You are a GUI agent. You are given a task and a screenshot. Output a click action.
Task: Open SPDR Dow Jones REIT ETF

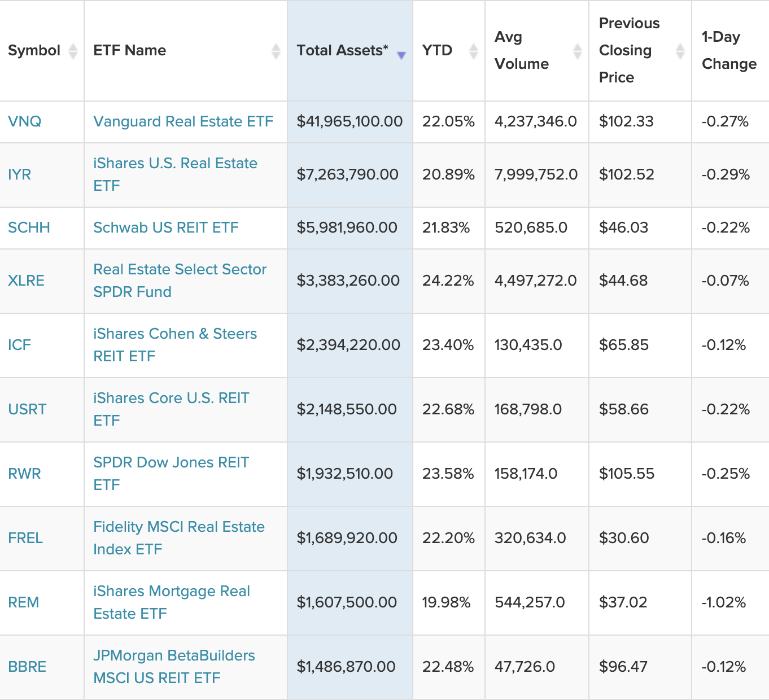point(171,473)
